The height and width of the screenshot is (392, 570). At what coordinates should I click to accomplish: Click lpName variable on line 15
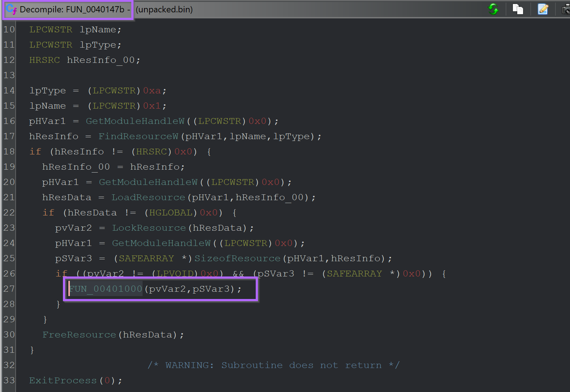48,106
